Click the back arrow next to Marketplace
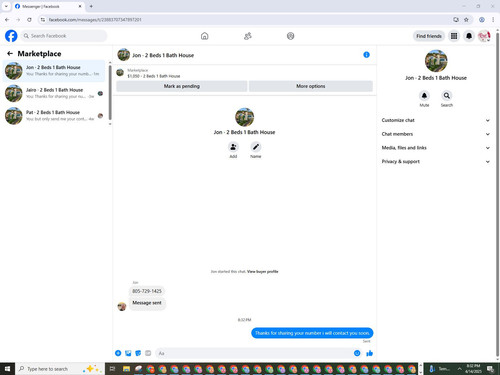 (10, 53)
